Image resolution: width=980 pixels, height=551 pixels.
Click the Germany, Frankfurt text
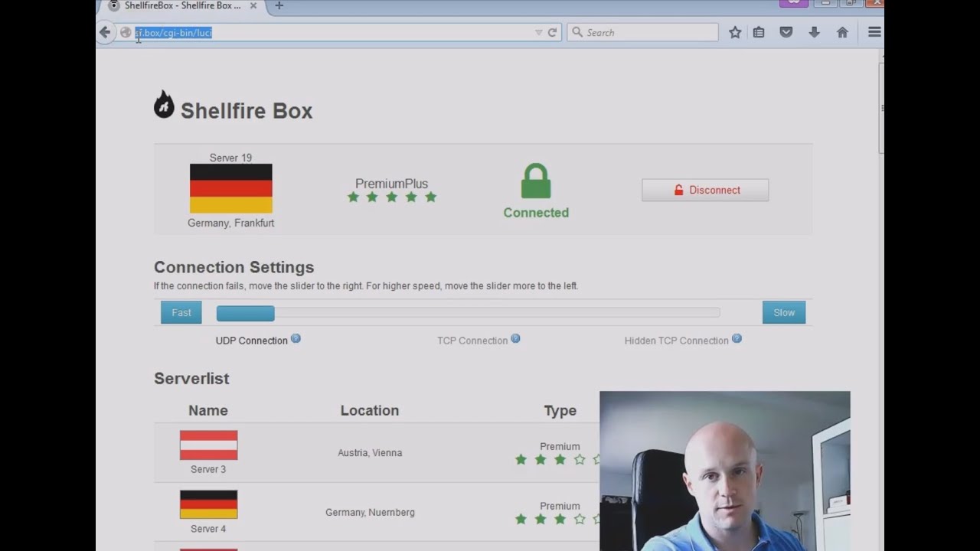pyautogui.click(x=230, y=223)
